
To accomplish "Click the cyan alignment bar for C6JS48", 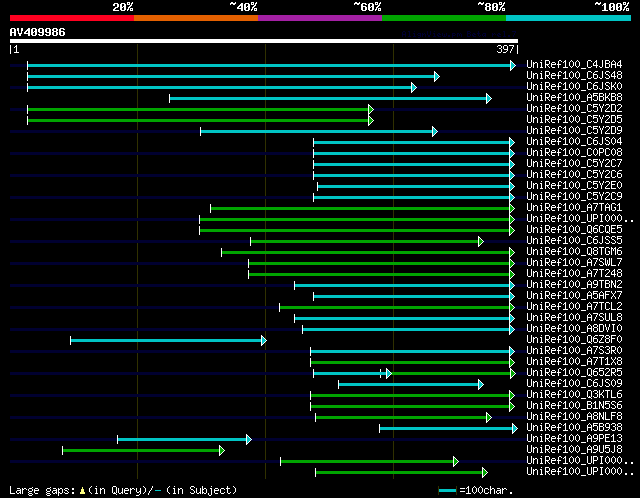I will (233, 76).
